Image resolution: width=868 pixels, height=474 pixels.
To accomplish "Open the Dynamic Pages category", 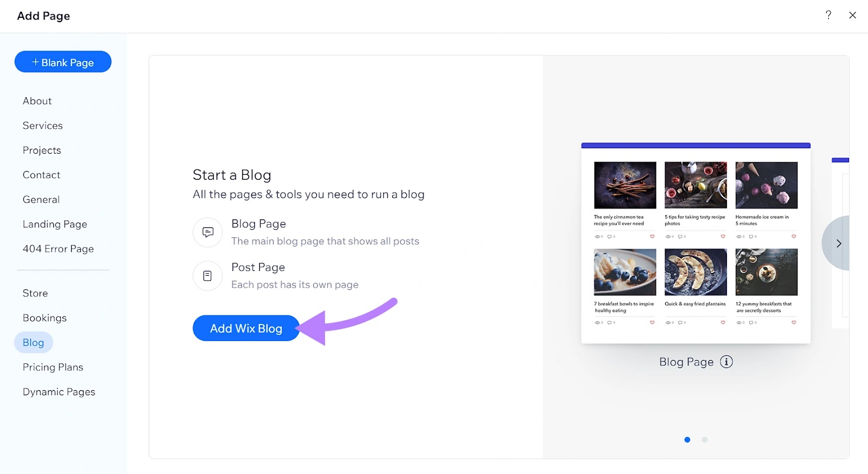I will (x=59, y=392).
